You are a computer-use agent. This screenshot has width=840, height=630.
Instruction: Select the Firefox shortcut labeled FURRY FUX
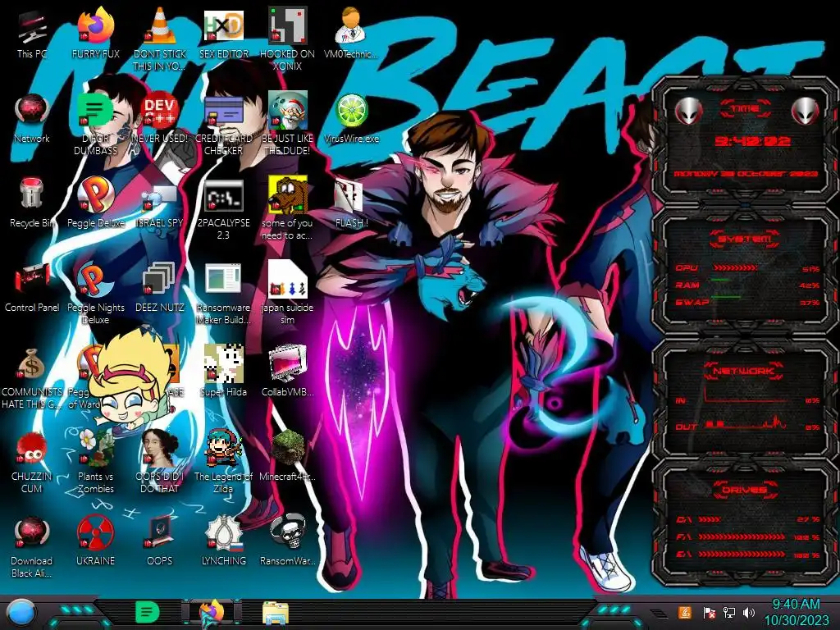pos(96,27)
